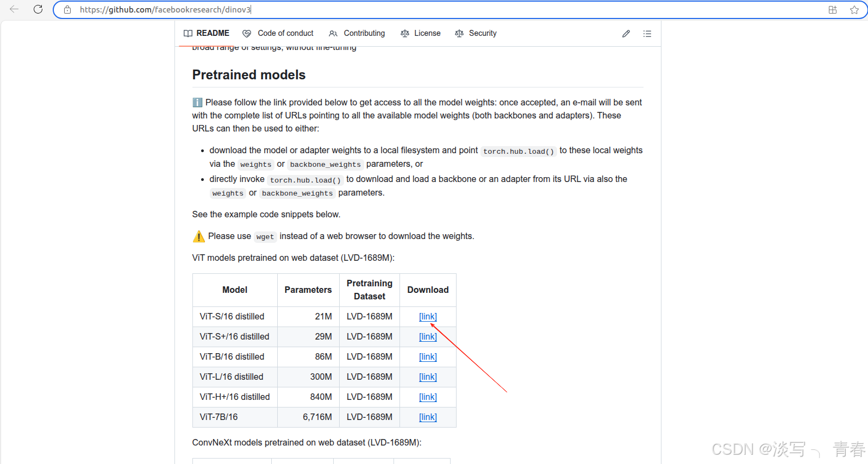Click the scales icon beside Security
This screenshot has width=868, height=464.
click(459, 34)
